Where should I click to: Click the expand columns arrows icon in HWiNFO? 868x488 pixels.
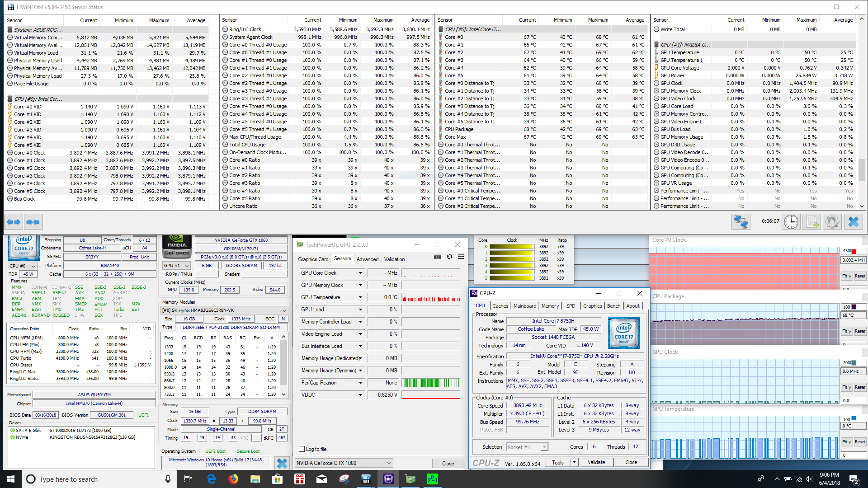point(14,222)
